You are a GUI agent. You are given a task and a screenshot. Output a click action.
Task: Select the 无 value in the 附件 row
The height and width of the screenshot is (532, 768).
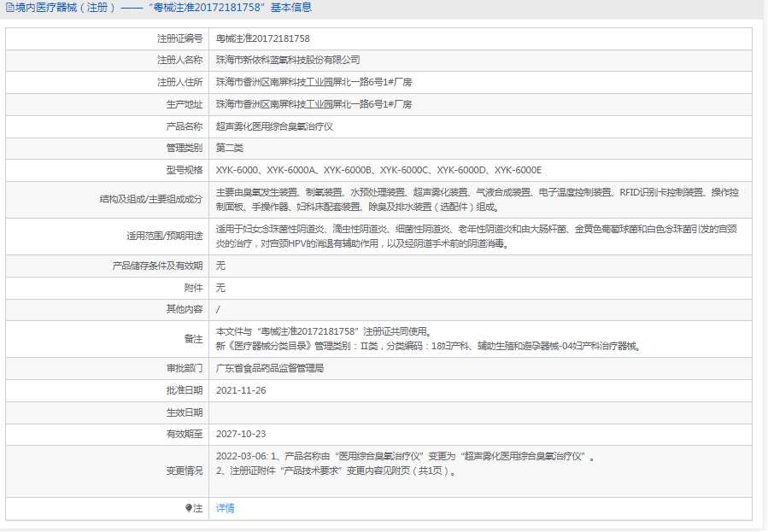click(x=220, y=288)
